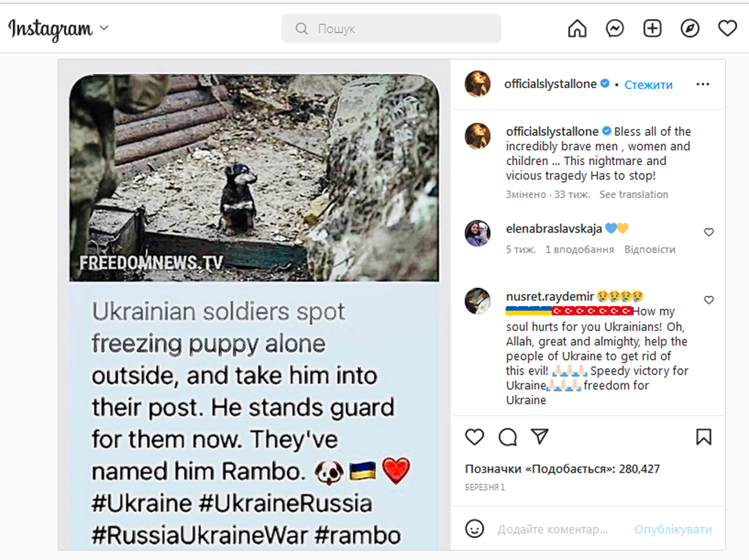The height and width of the screenshot is (560, 749).
Task: Like nusret.raydemir's comment
Action: tap(709, 300)
